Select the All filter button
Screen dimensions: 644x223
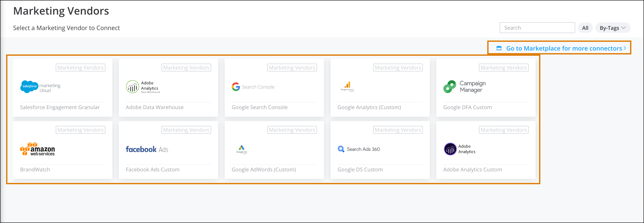click(585, 28)
